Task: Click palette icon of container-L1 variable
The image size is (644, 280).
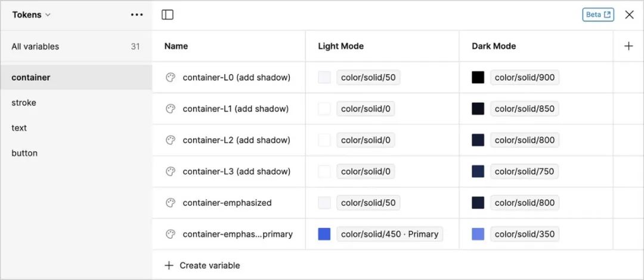Action: pyautogui.click(x=171, y=109)
